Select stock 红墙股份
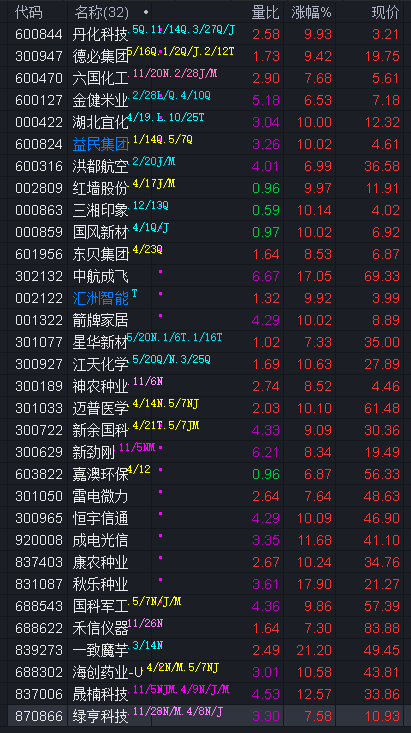The height and width of the screenshot is (733, 411). [101, 188]
